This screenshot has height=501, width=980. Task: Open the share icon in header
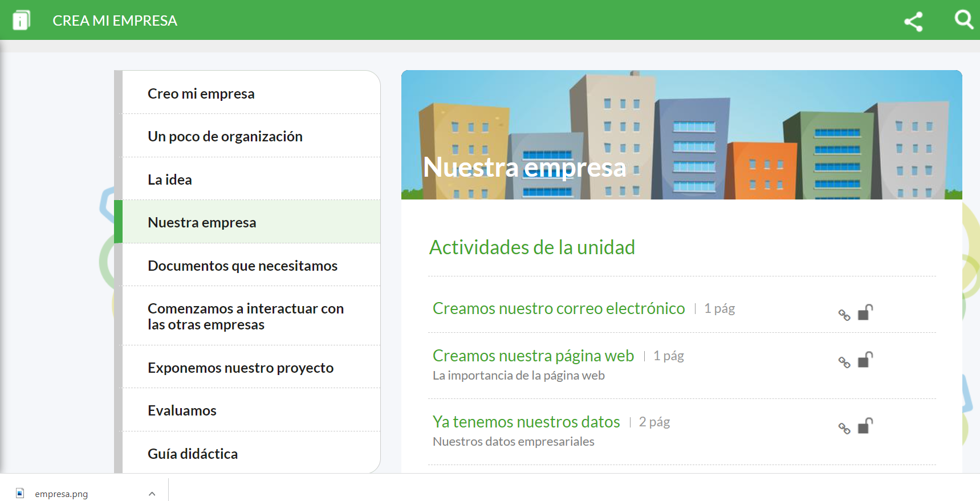913,22
